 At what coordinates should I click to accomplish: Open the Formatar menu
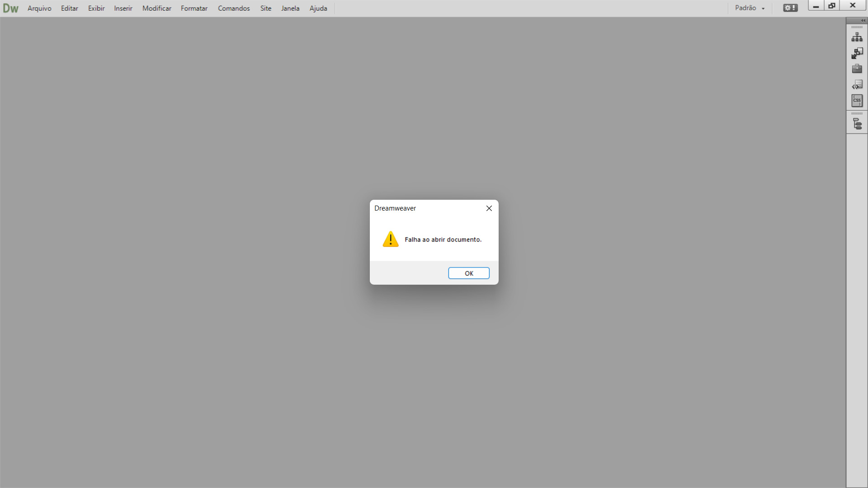coord(194,8)
